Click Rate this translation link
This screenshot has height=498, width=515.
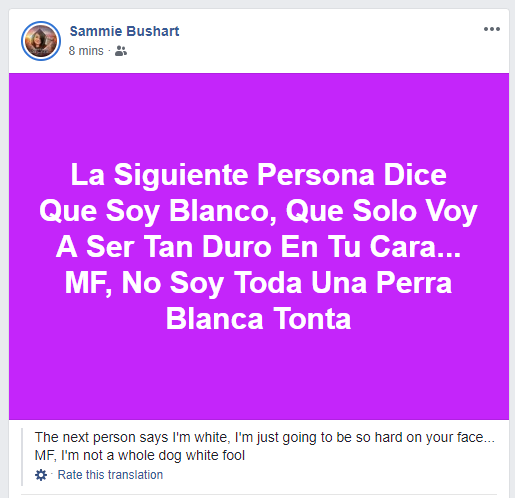[x=110, y=475]
